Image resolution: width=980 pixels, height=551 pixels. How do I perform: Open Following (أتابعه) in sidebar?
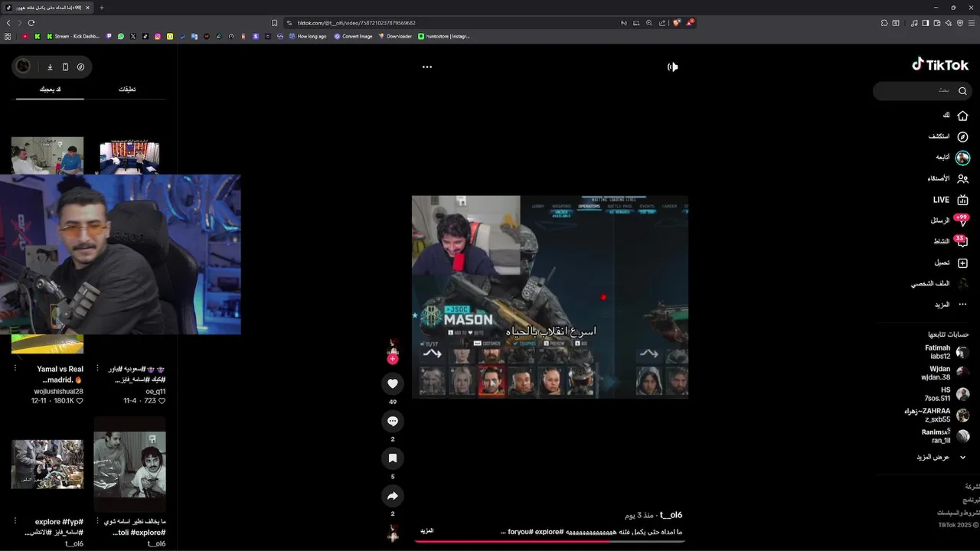point(952,158)
